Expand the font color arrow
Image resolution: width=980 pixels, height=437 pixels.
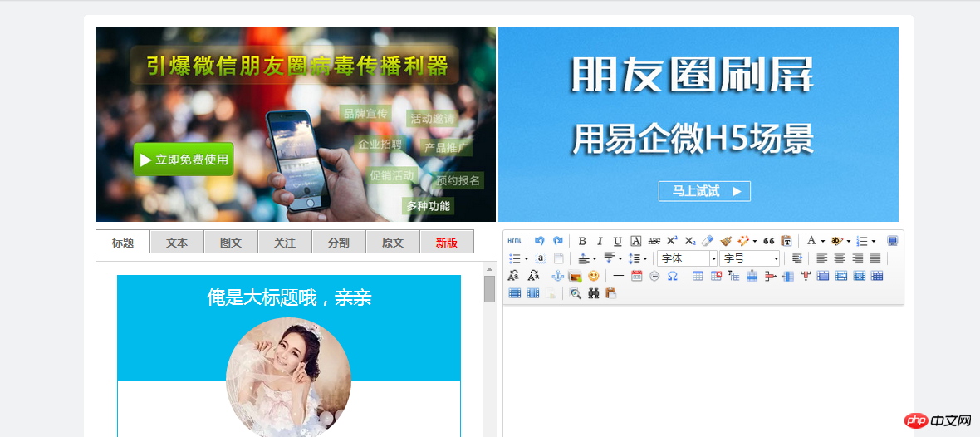[x=822, y=241]
